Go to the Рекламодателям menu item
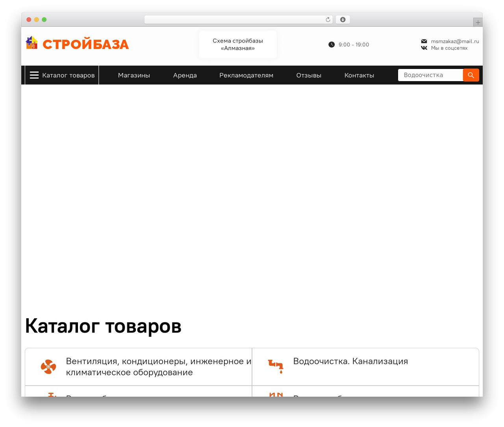The height and width of the screenshot is (427, 504). [x=246, y=75]
